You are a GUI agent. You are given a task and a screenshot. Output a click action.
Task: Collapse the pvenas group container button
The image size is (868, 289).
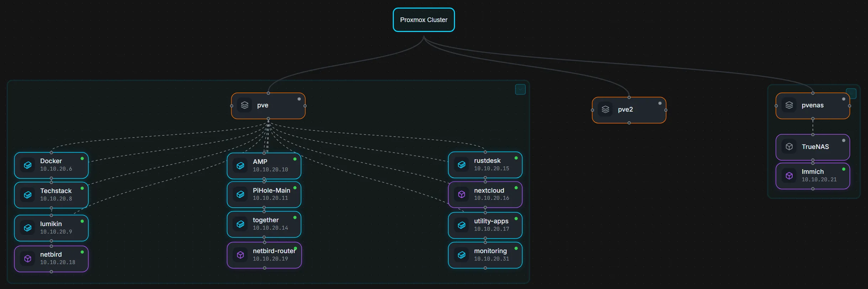851,93
